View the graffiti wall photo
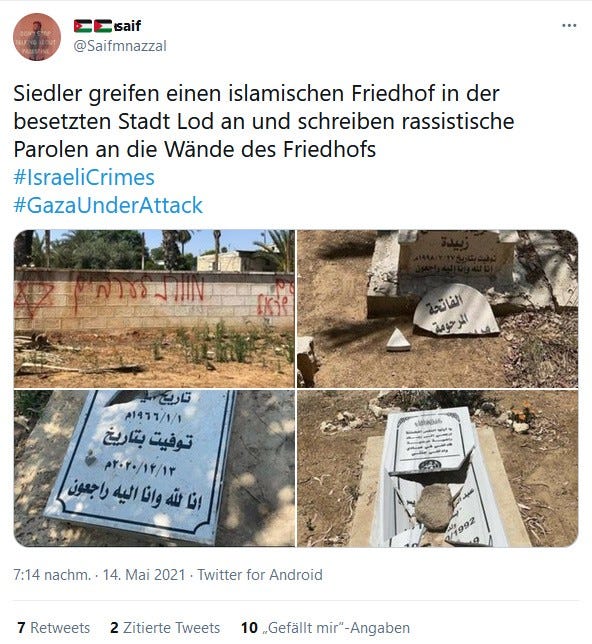The image size is (592, 644). (x=154, y=308)
